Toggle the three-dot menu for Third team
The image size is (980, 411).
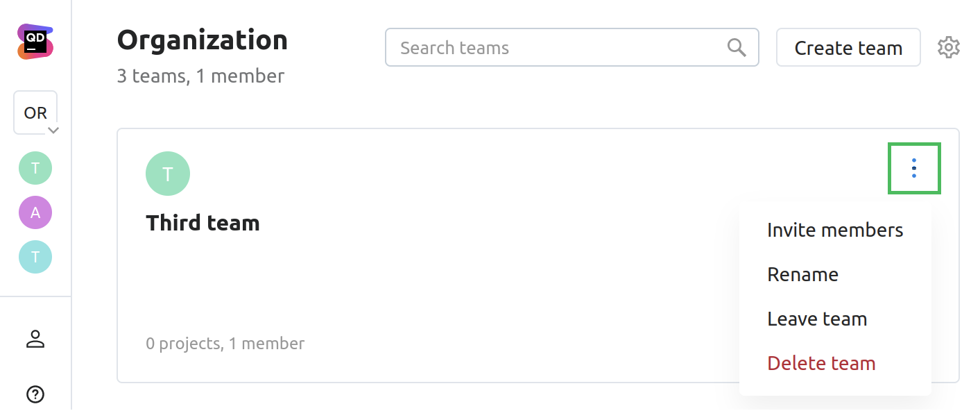pos(914,168)
